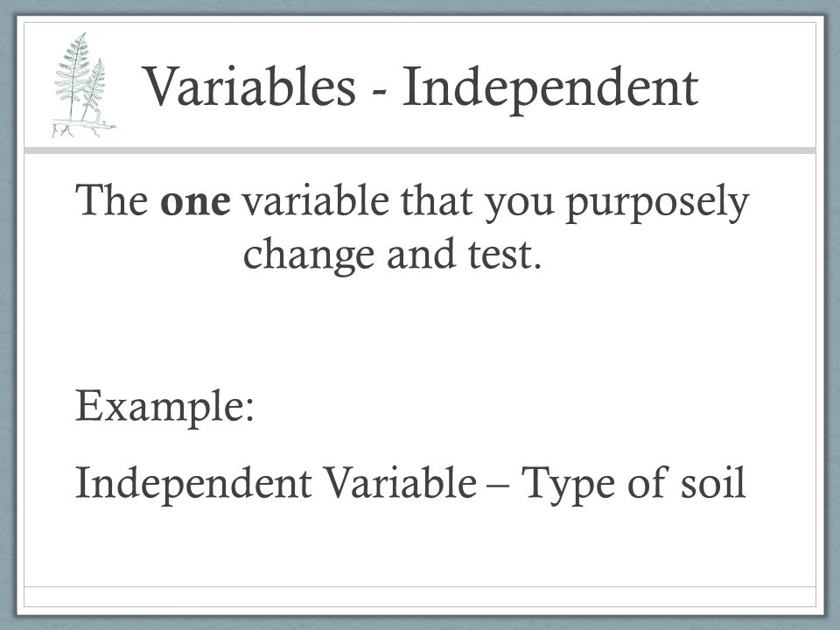Click the fern plant illustration

85,85
